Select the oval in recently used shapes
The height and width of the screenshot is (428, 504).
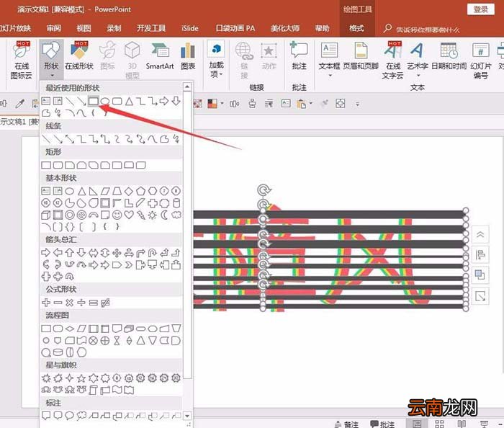[x=105, y=102]
